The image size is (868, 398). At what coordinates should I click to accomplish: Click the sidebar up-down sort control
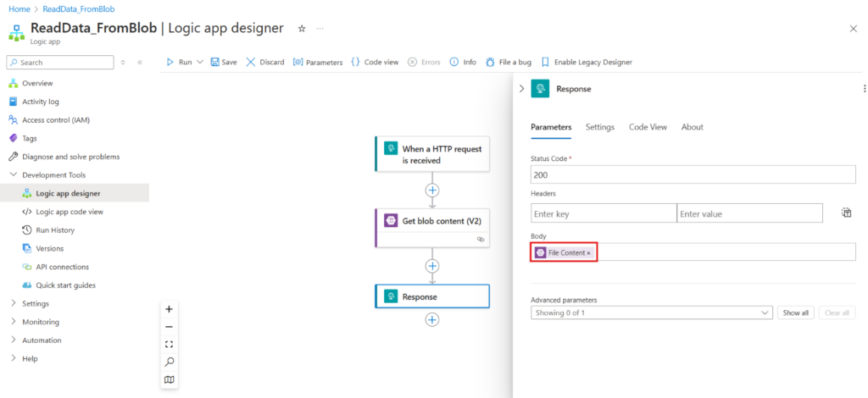[x=123, y=63]
